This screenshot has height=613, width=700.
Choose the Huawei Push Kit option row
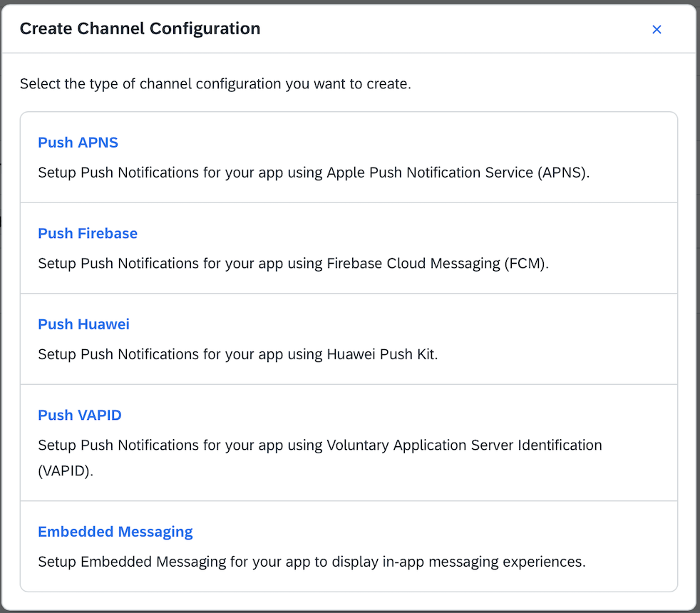point(239,354)
